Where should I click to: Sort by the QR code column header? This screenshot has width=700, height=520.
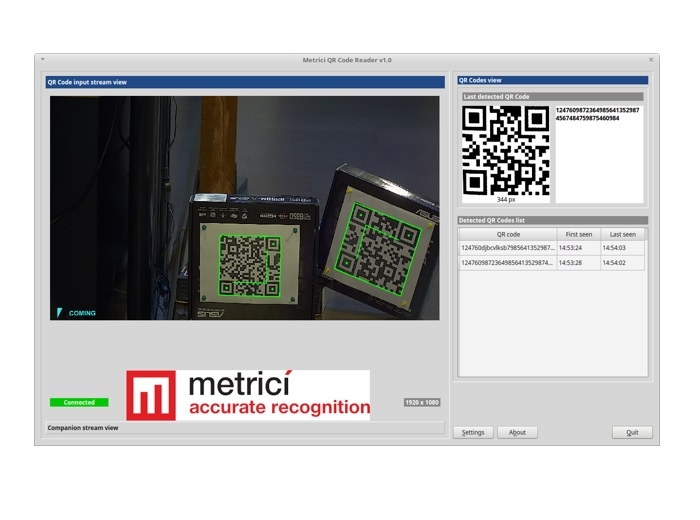pyautogui.click(x=508, y=234)
